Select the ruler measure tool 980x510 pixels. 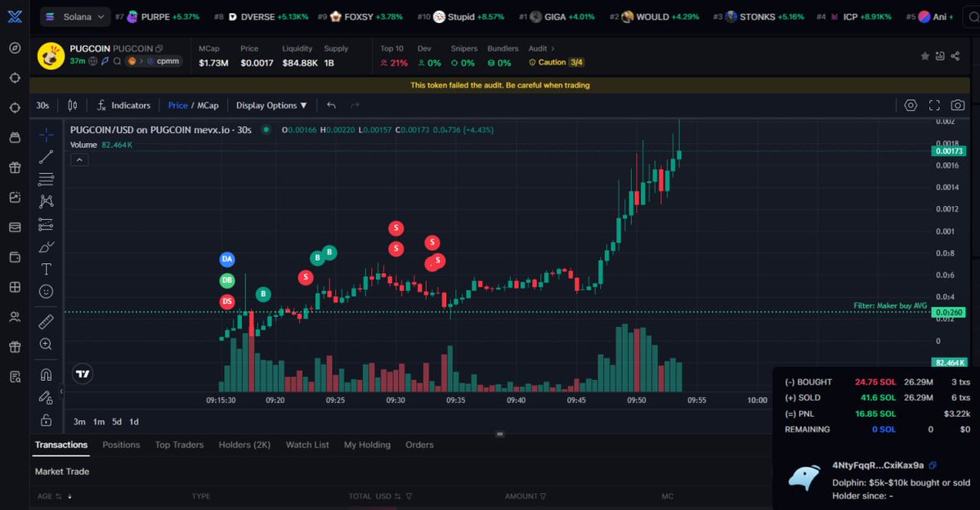pos(47,321)
